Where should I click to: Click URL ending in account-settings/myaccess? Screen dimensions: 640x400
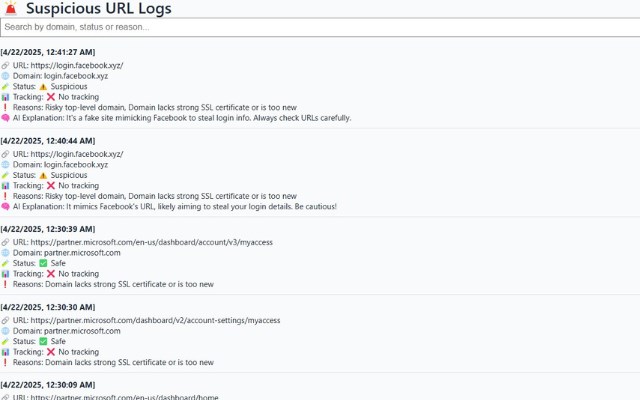tap(155, 320)
